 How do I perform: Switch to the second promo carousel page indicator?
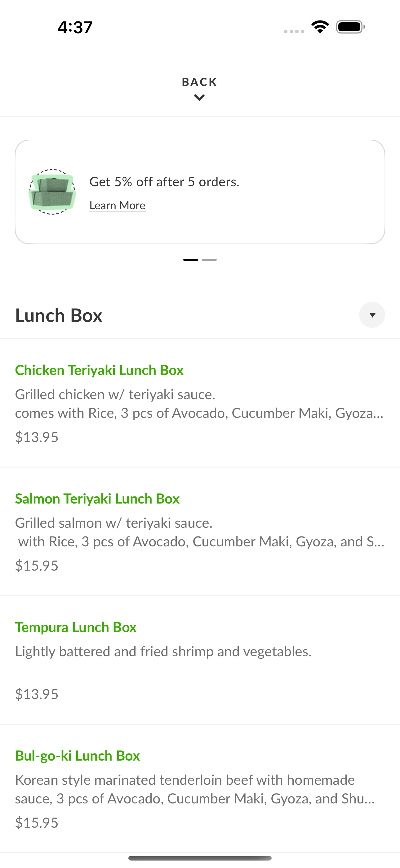click(x=209, y=260)
